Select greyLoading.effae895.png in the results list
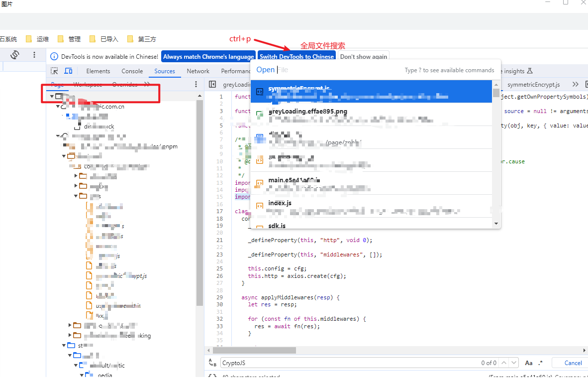 coord(371,115)
